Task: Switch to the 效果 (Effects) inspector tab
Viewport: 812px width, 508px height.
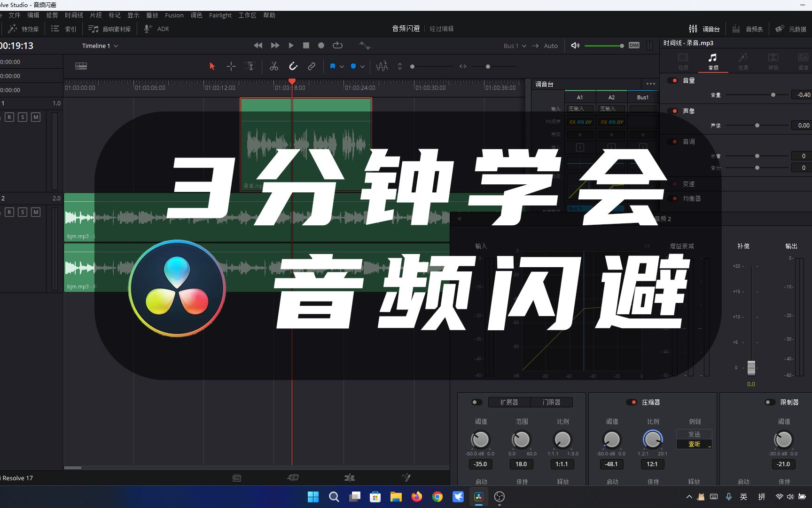Action: pos(743,62)
